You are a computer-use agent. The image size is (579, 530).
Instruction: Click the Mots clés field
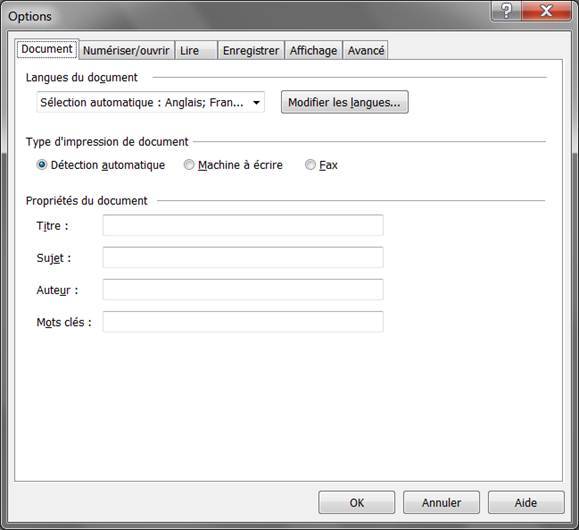pyautogui.click(x=243, y=322)
